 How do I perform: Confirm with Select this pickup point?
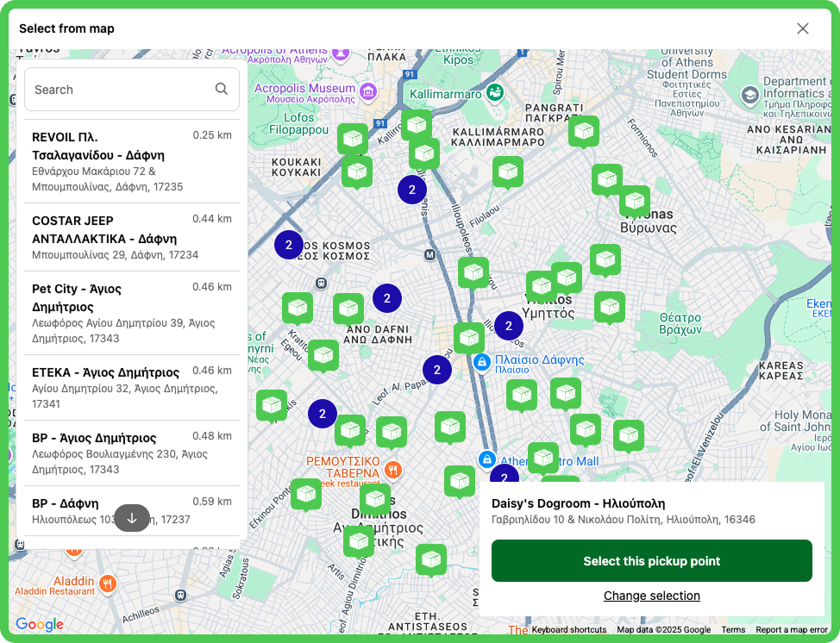pyautogui.click(x=651, y=560)
